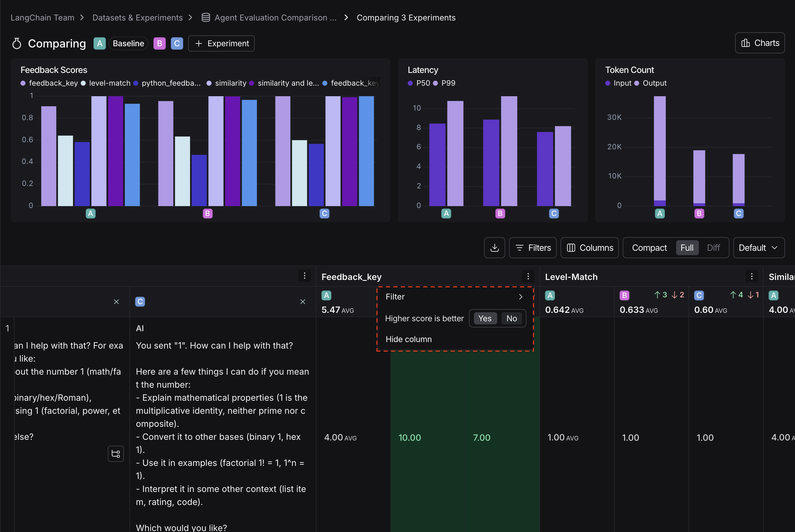Click the download results icon

[x=494, y=248]
